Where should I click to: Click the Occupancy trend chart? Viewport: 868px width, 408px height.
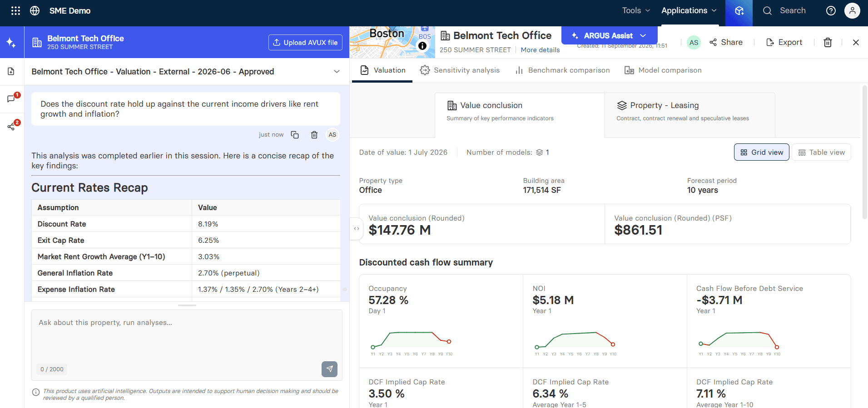pos(411,344)
